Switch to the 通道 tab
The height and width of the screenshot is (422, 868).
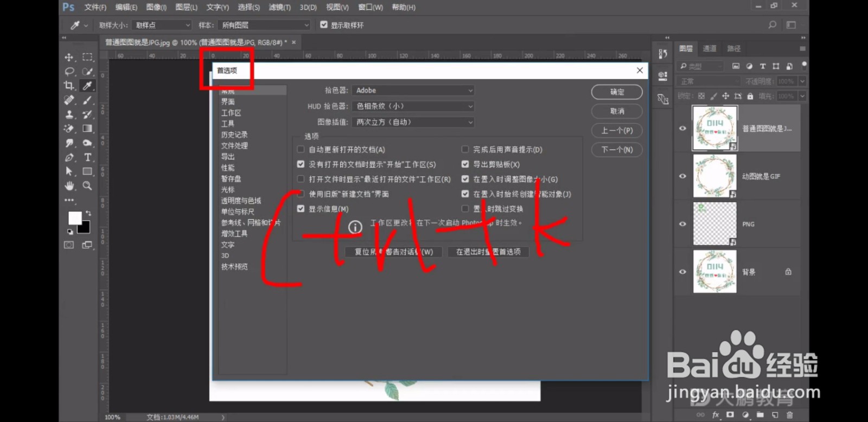coord(710,48)
